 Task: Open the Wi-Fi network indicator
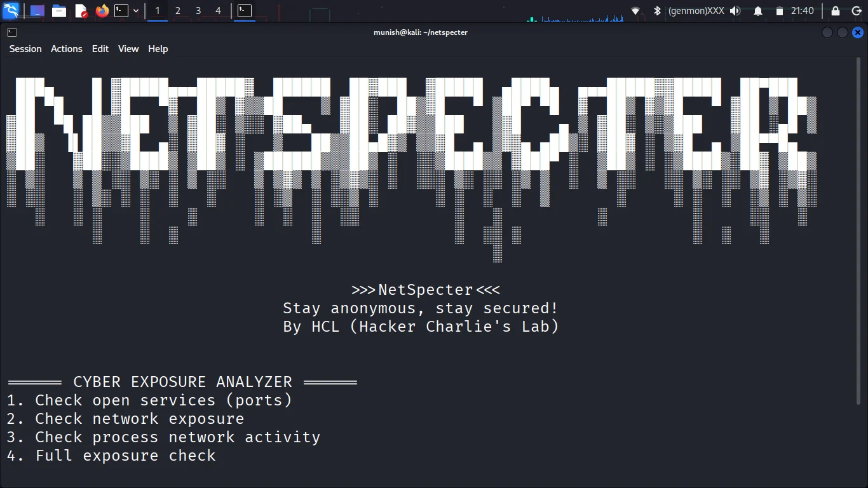(635, 11)
